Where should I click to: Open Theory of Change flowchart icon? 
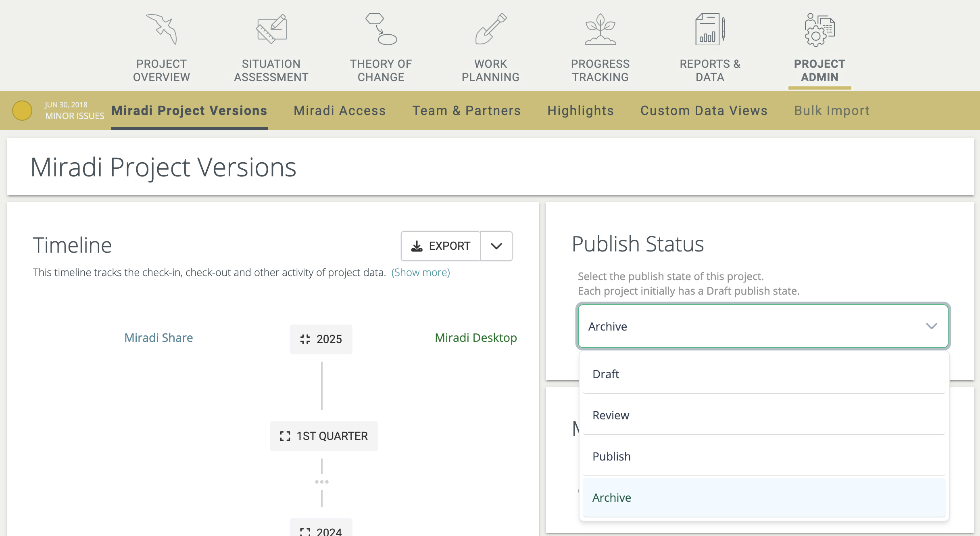(x=381, y=28)
